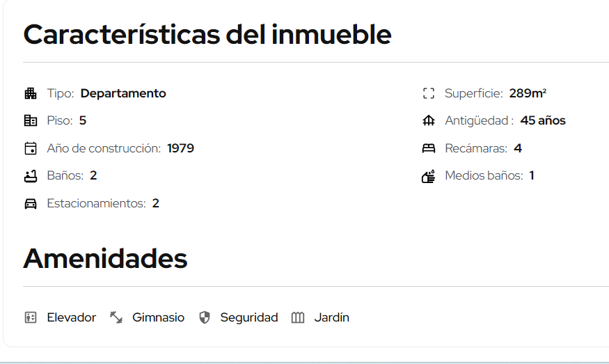Select the Departamento type value
The height and width of the screenshot is (364, 609).
(123, 93)
